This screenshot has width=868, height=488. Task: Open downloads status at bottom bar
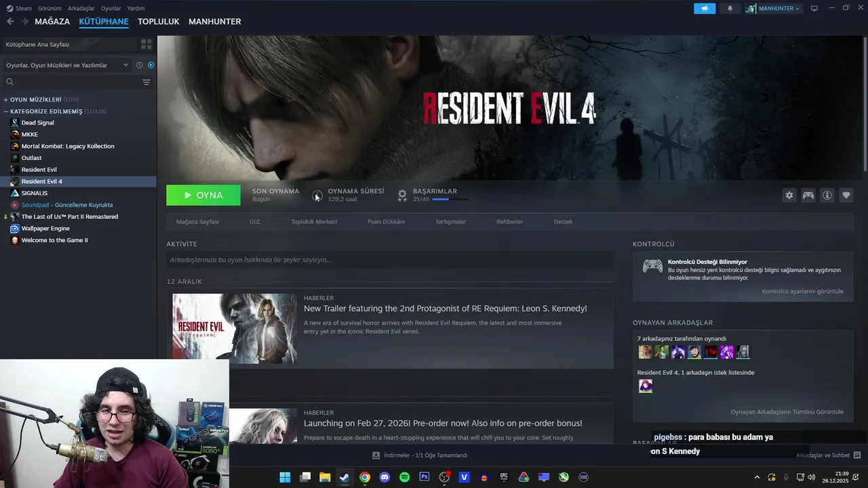[420, 455]
